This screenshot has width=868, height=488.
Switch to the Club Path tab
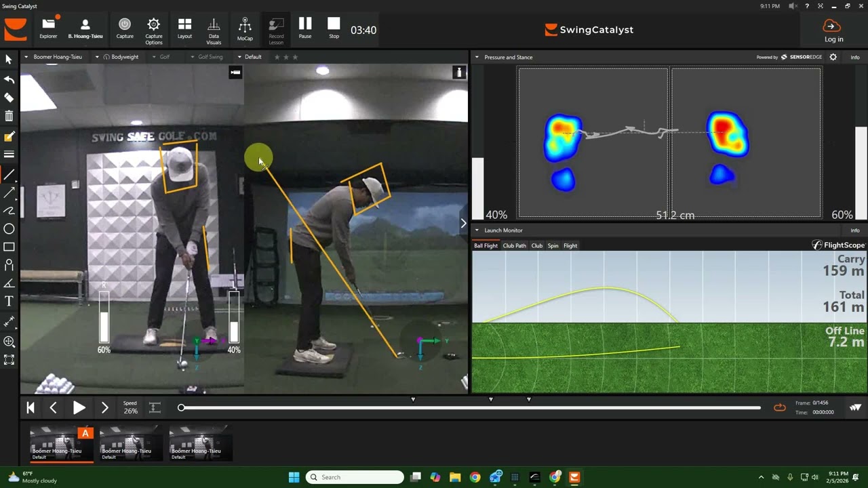[x=514, y=245]
